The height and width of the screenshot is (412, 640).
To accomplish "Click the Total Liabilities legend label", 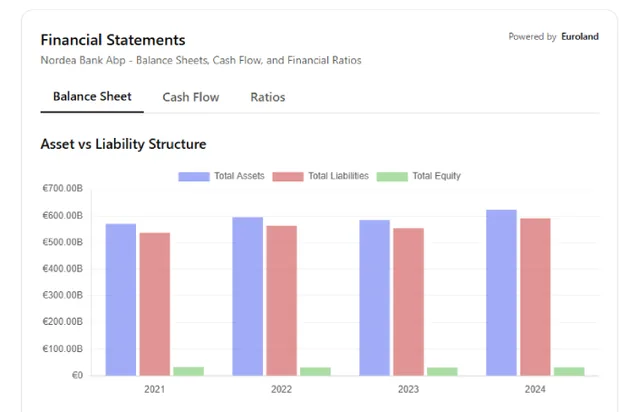I will coord(338,176).
